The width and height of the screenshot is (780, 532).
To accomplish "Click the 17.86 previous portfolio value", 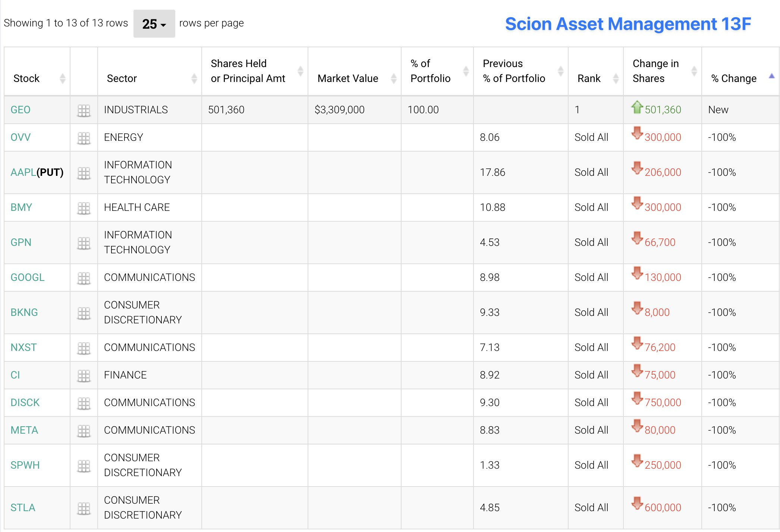I will point(493,172).
